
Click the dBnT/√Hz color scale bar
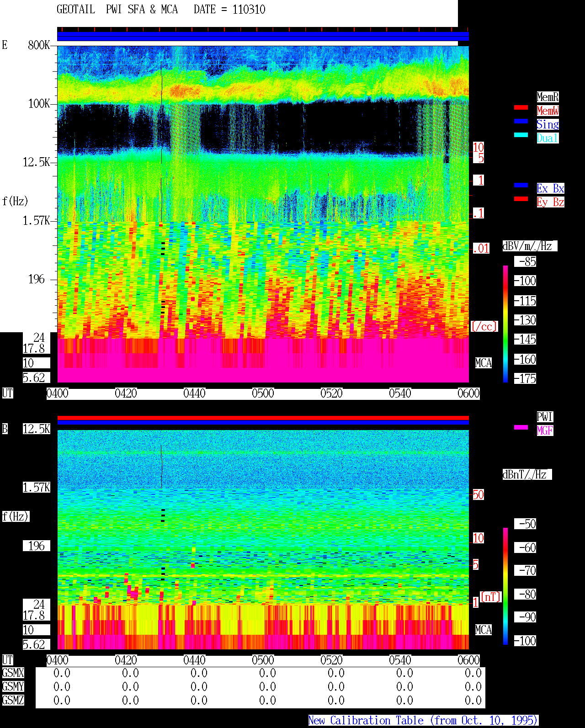(x=505, y=586)
